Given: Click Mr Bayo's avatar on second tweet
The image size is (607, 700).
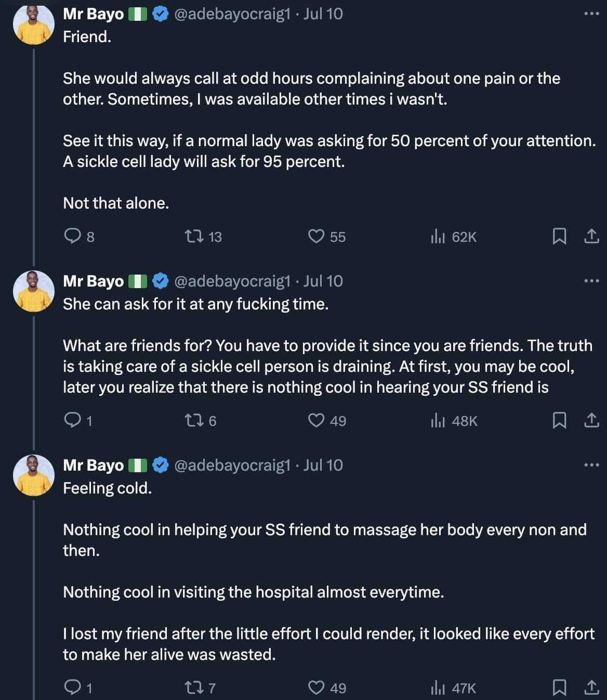Looking at the screenshot, I should 34,291.
